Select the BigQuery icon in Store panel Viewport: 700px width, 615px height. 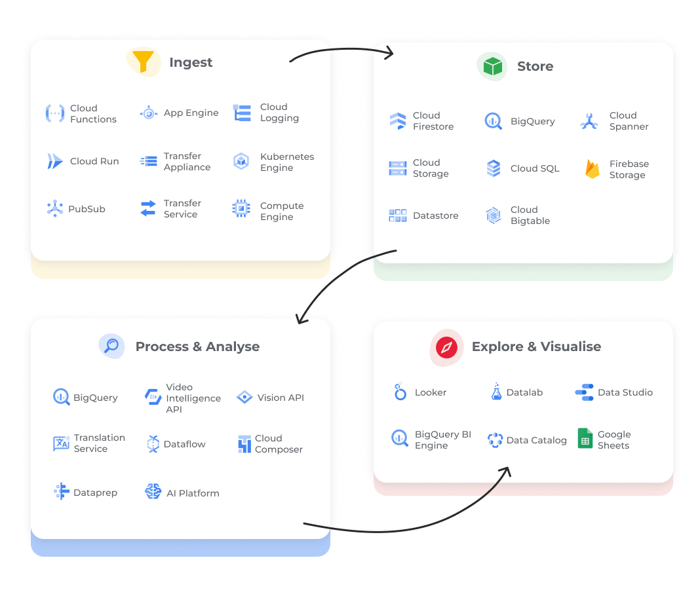(x=494, y=121)
